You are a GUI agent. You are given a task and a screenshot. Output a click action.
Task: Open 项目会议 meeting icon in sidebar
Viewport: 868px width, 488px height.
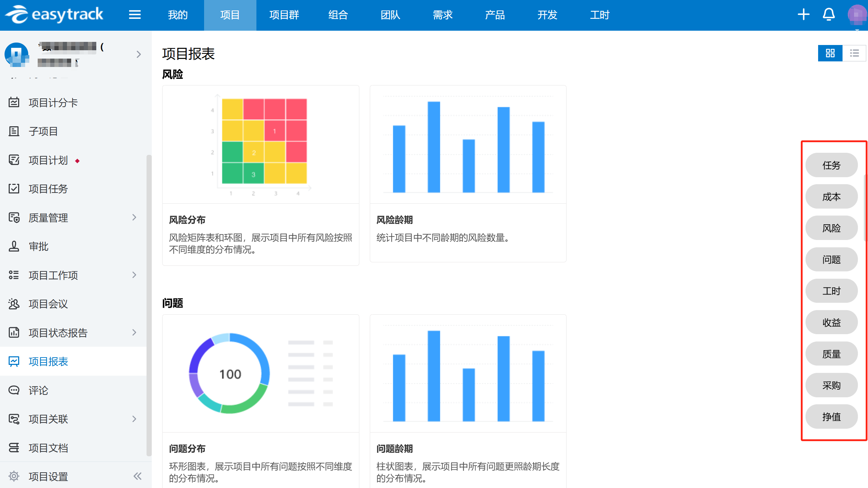pos(14,304)
